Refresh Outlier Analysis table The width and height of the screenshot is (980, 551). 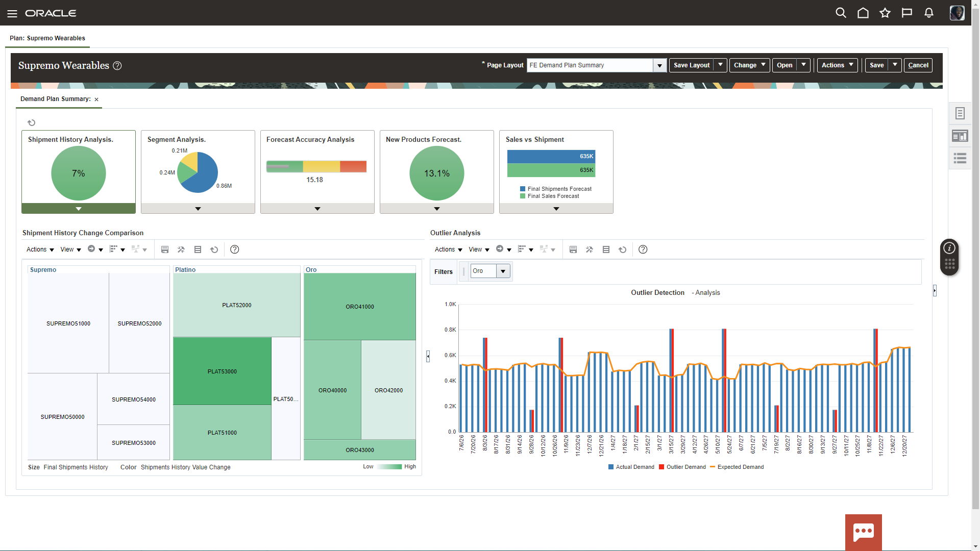tap(622, 249)
